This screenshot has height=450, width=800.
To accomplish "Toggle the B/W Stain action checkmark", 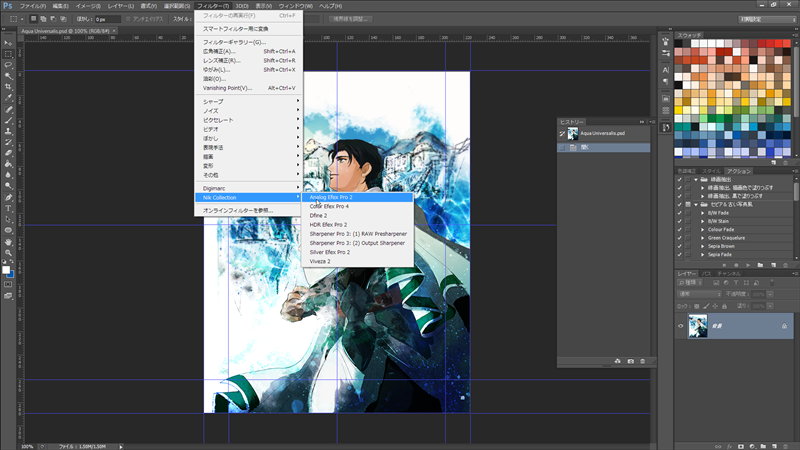I will [x=679, y=221].
